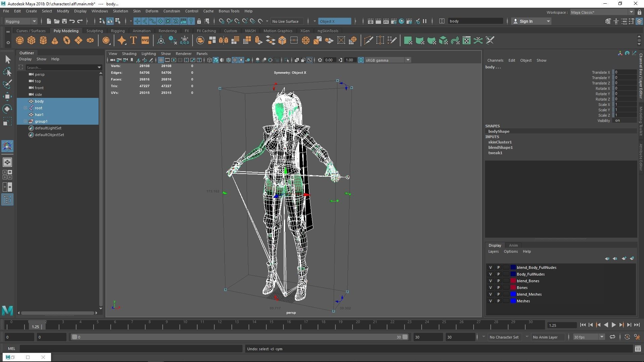Create a polygon cone from shelf

pyautogui.click(x=55, y=41)
